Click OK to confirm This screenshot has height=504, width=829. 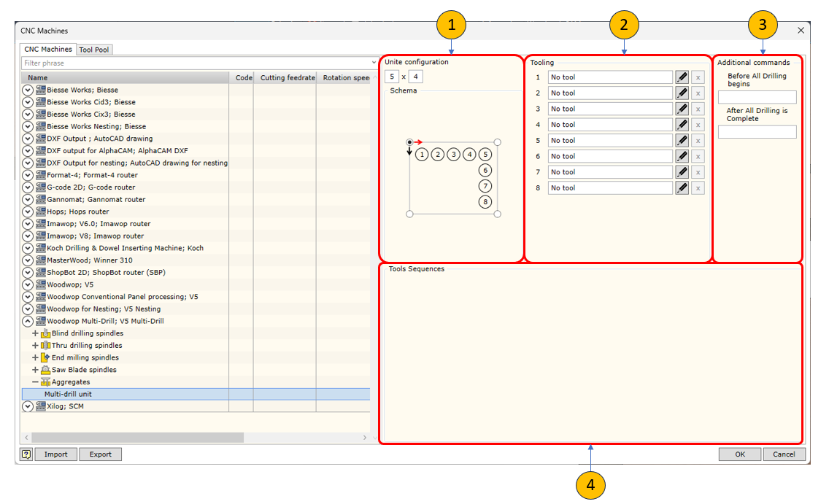tap(740, 454)
